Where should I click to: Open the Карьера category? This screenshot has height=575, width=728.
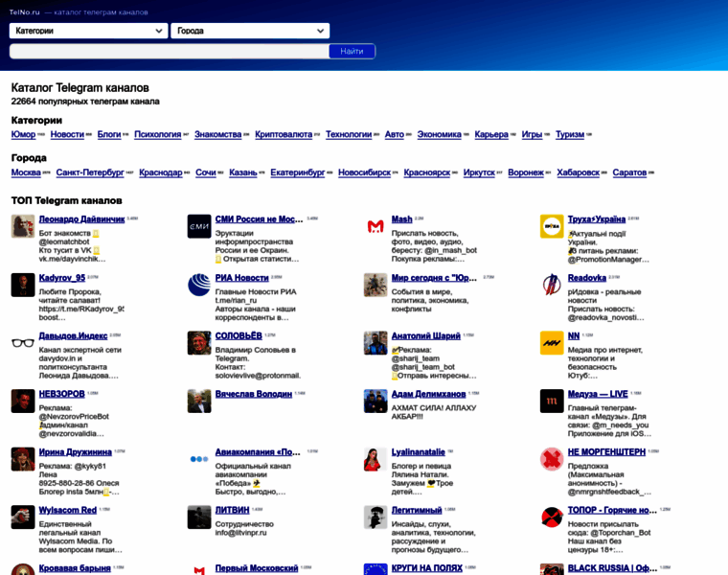[491, 134]
